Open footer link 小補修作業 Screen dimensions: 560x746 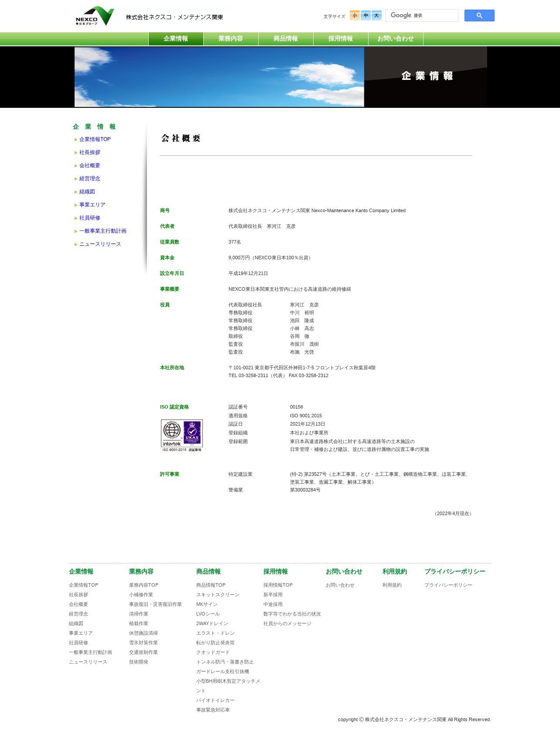pos(141,595)
